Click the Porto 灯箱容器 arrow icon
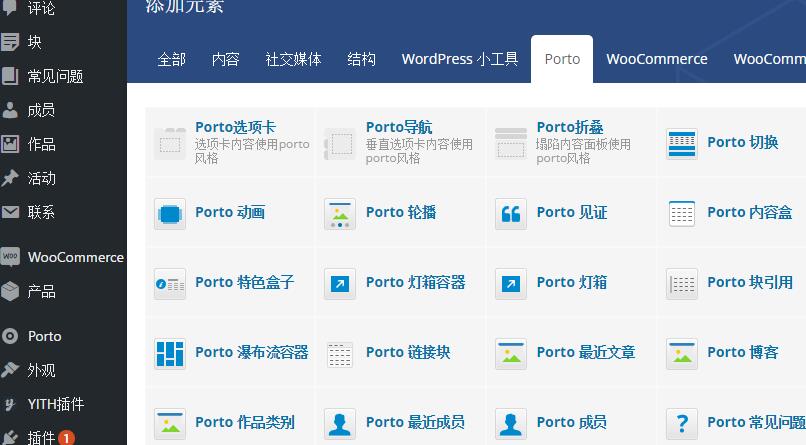Screen dimensions: 806x445 [x=340, y=283]
